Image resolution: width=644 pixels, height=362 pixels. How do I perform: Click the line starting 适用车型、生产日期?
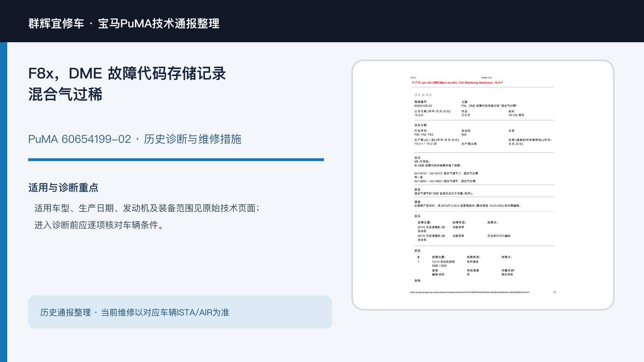[x=147, y=208]
